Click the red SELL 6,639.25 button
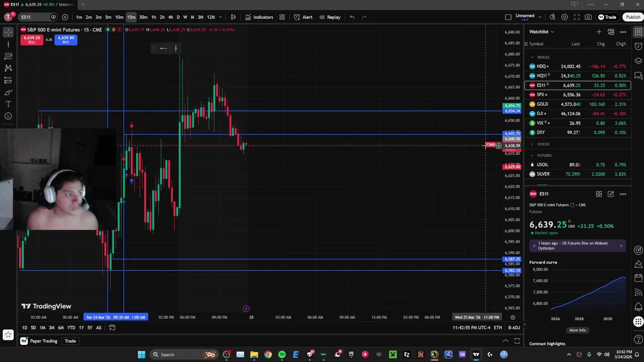The width and height of the screenshot is (644, 362). [x=32, y=40]
